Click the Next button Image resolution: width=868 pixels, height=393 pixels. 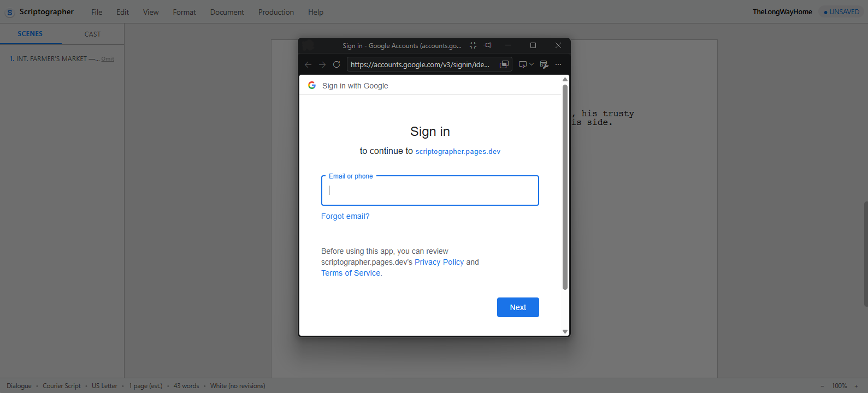click(518, 307)
